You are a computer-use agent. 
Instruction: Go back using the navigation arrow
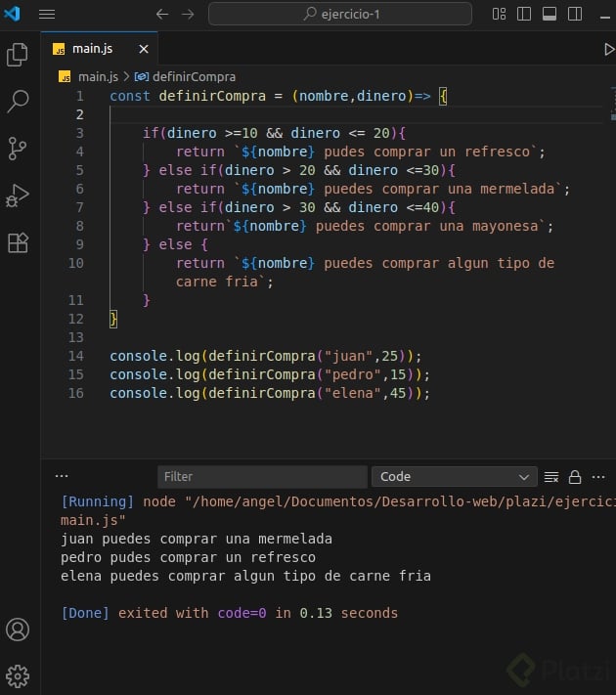pyautogui.click(x=162, y=14)
